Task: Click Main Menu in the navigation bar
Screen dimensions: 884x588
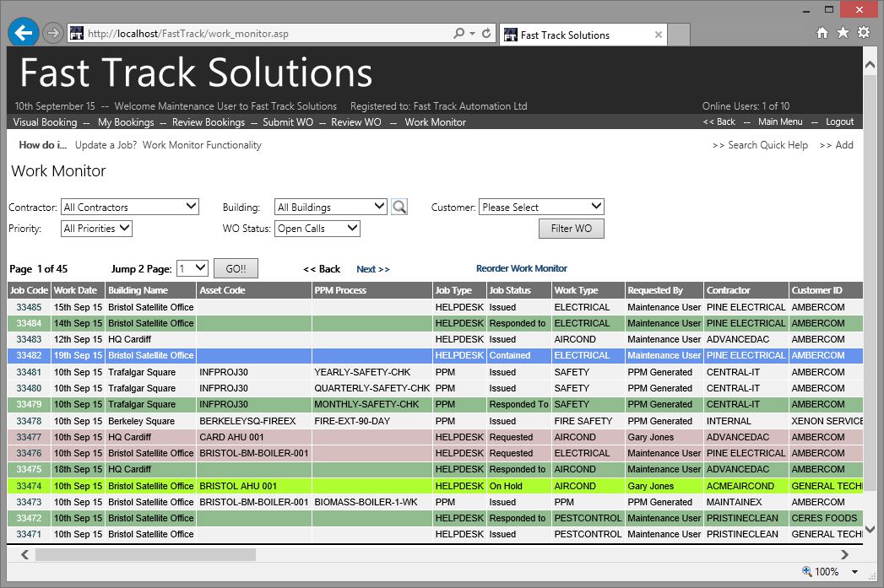Action: tap(780, 121)
